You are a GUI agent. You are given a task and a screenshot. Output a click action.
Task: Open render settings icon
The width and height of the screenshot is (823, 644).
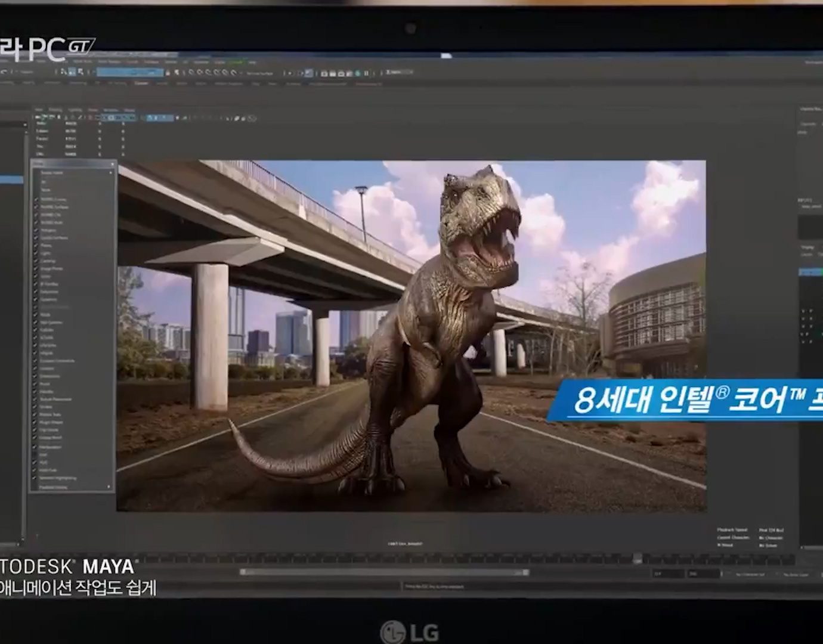pos(349,73)
